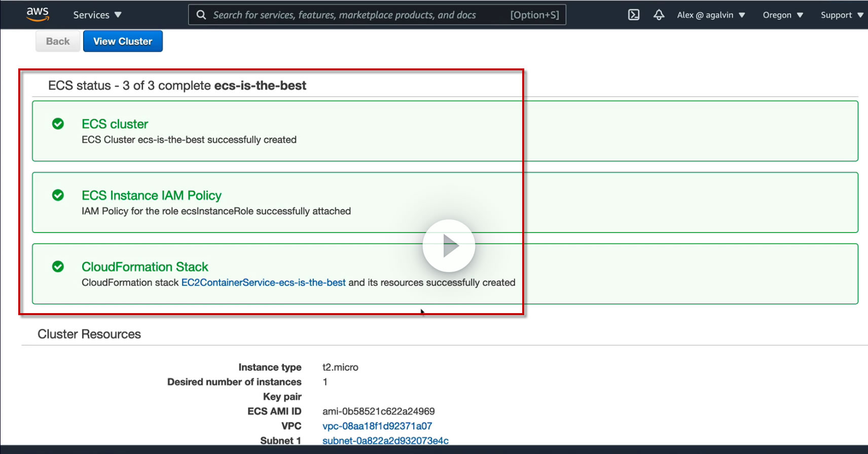Click the CloudFormation Stack green checkmark icon
This screenshot has width=868, height=454.
click(x=58, y=267)
